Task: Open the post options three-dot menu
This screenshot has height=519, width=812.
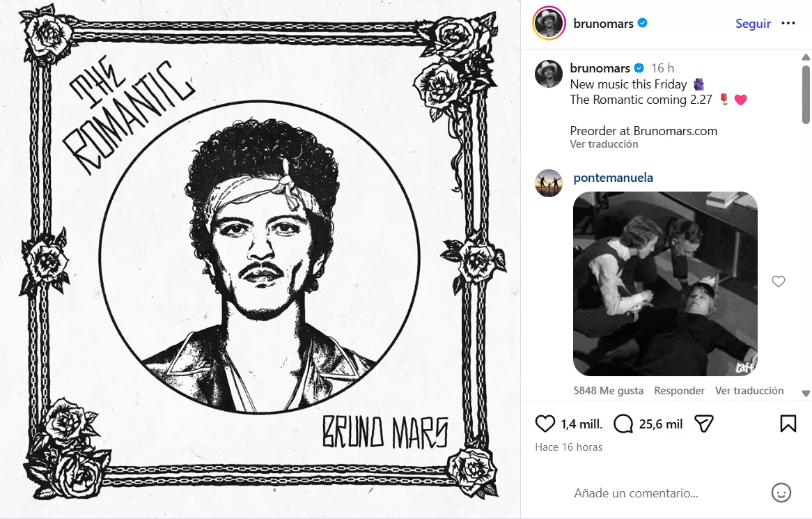Action: pos(790,23)
